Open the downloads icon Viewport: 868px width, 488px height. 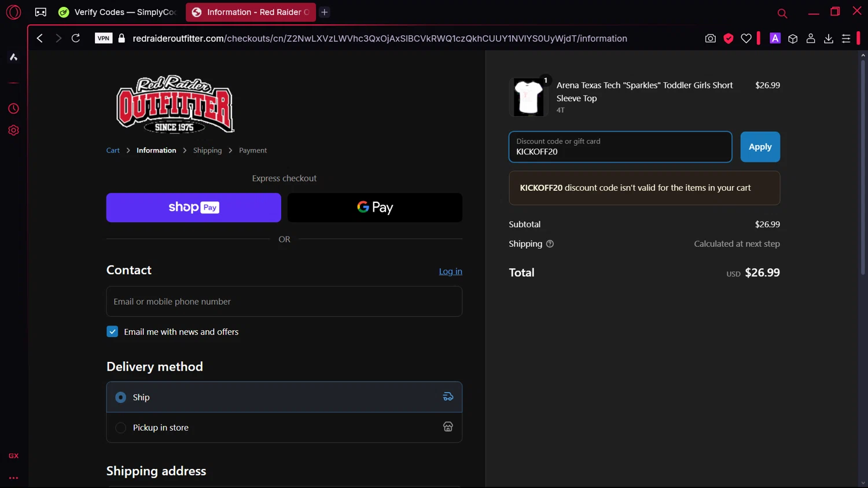click(x=829, y=38)
